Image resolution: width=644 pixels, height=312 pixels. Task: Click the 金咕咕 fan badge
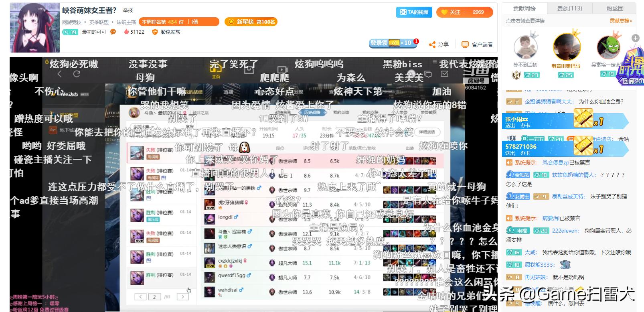coord(518,175)
